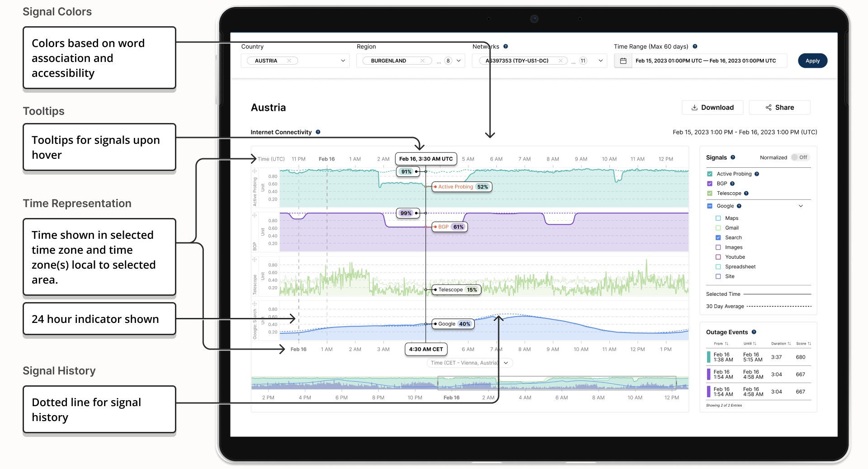Click the calendar icon in Time Range field

click(623, 61)
